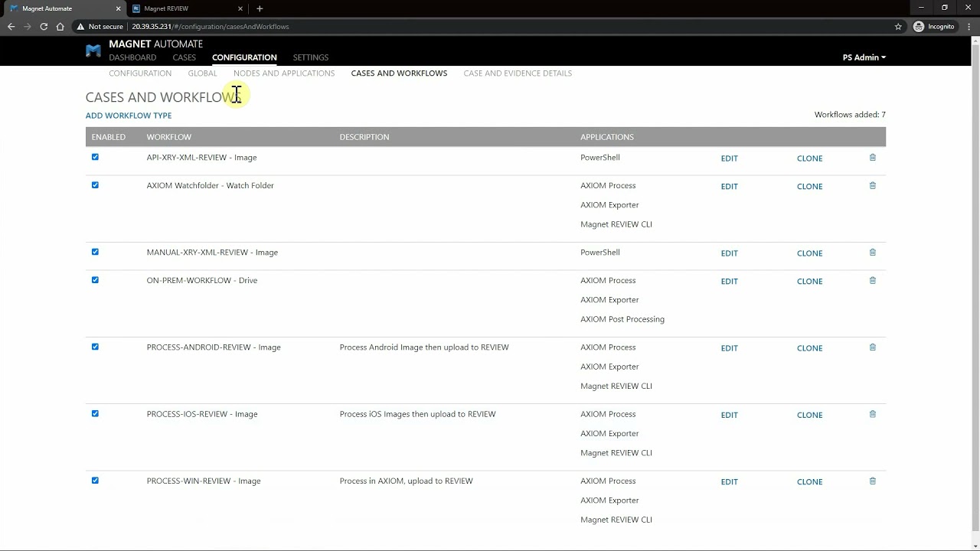This screenshot has width=980, height=551.
Task: Remove MANUAL-XRY-XML-REVIEW using its trash icon
Action: coord(872,253)
